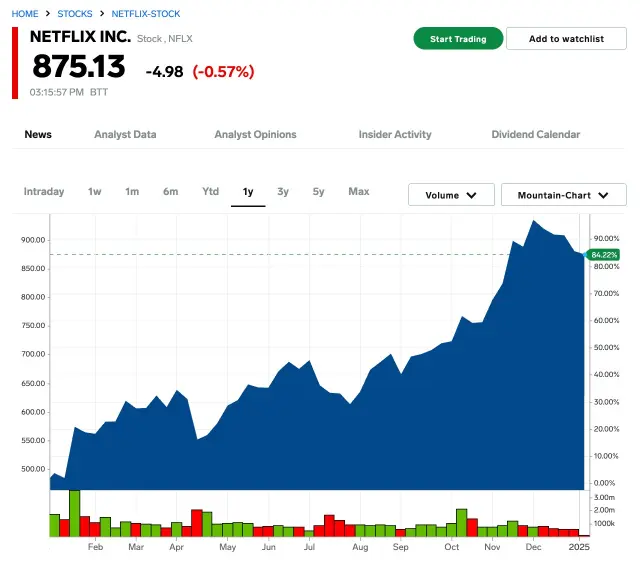The image size is (640, 561).
Task: Go to the Insider Activity tab
Action: (395, 134)
